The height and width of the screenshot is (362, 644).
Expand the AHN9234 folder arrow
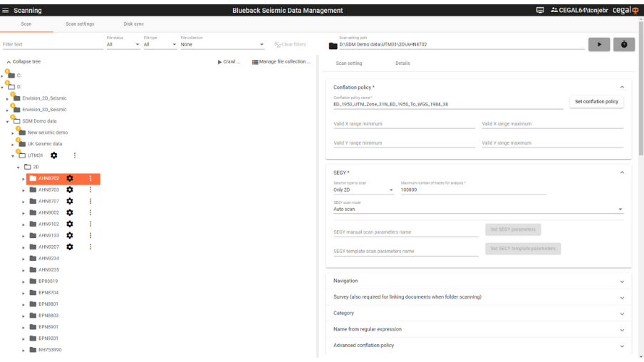[x=24, y=259]
